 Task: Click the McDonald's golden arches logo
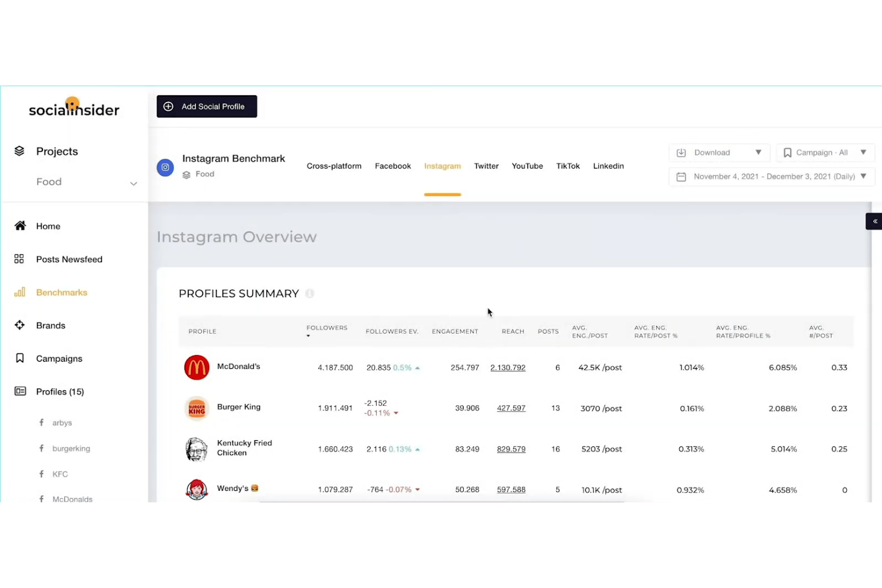(197, 368)
